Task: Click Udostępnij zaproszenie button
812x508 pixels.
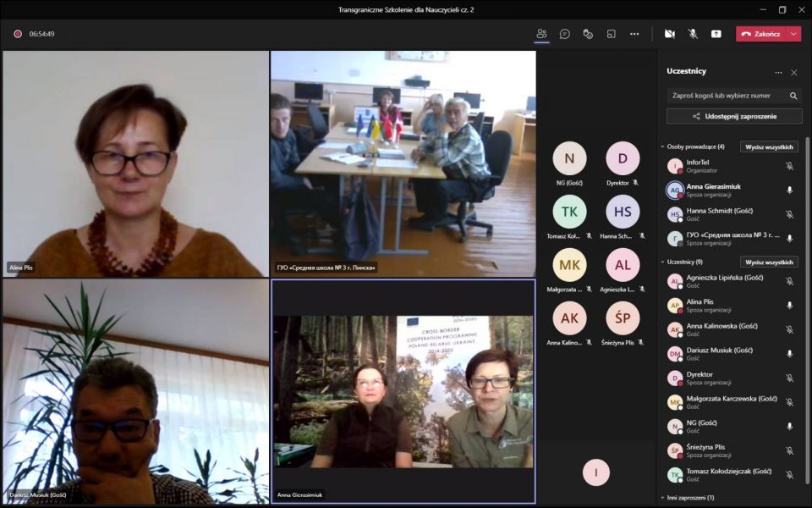Action: 733,116
